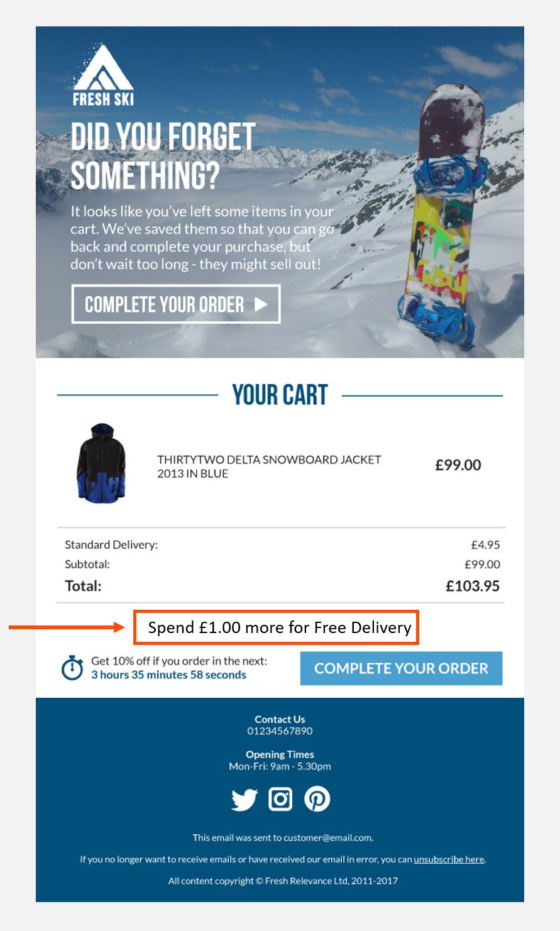
Task: Click the customer@email.com address
Action: pos(327,838)
